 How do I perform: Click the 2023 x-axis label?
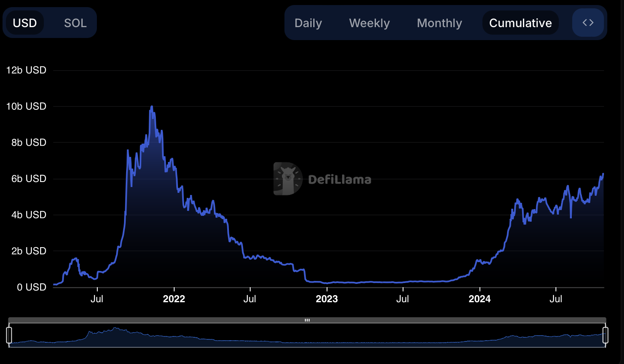point(327,299)
